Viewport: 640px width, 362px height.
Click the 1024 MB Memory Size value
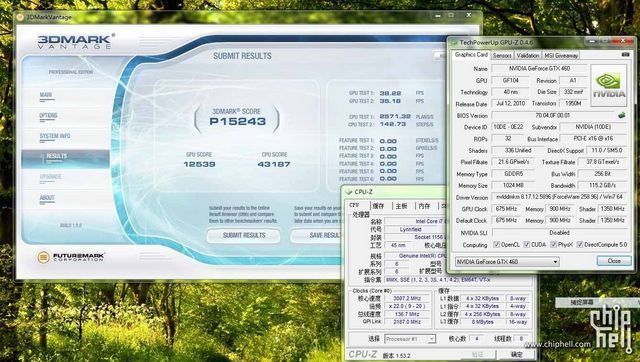[513, 185]
